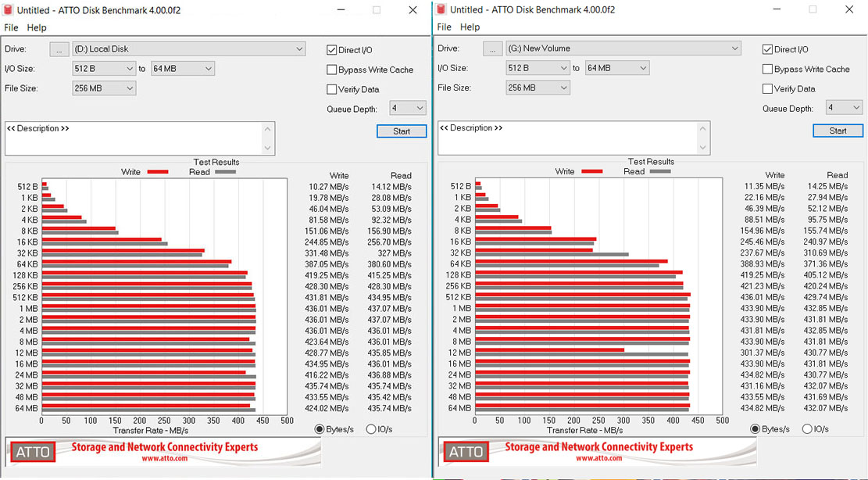Click red Write legend swatch in left window
The height and width of the screenshot is (480, 868).
click(x=158, y=172)
